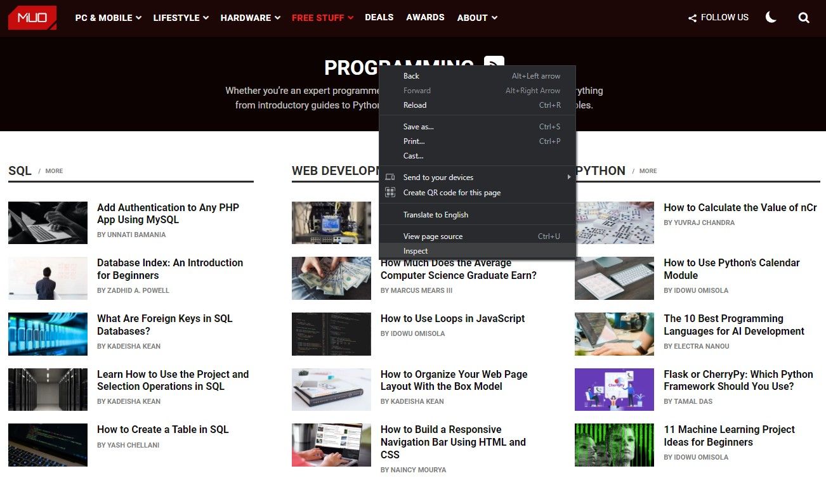
Task: Open the SQL section heading
Action: pos(20,171)
